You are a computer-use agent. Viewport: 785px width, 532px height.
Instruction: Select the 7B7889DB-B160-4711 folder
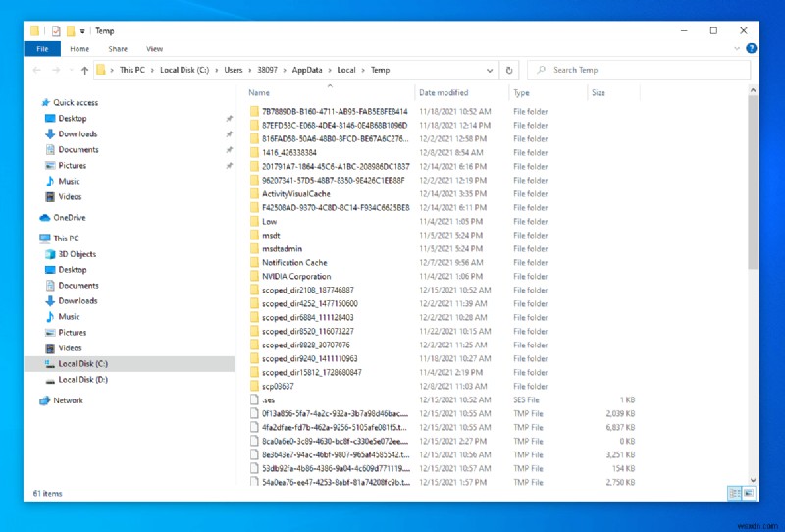(335, 111)
